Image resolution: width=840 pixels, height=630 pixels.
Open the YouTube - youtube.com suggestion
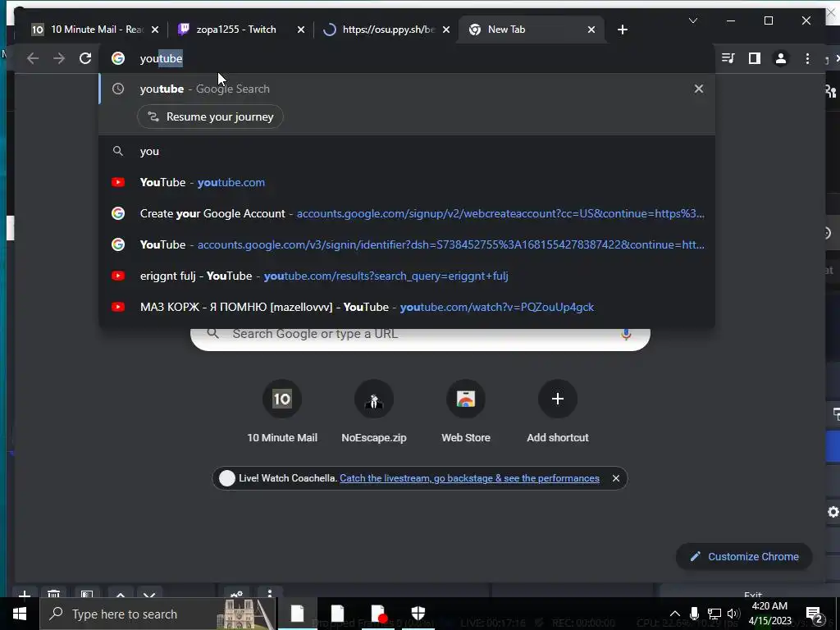(407, 183)
